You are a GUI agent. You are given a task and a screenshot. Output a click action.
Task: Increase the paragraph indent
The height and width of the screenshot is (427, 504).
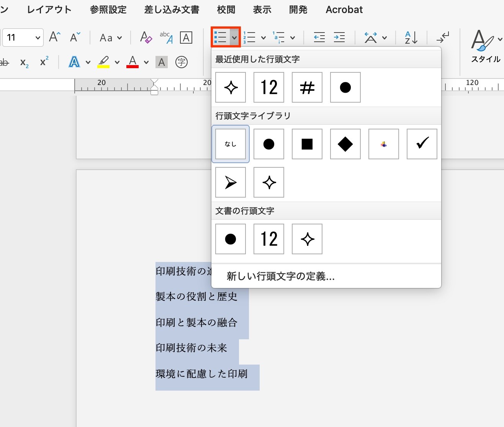(339, 37)
